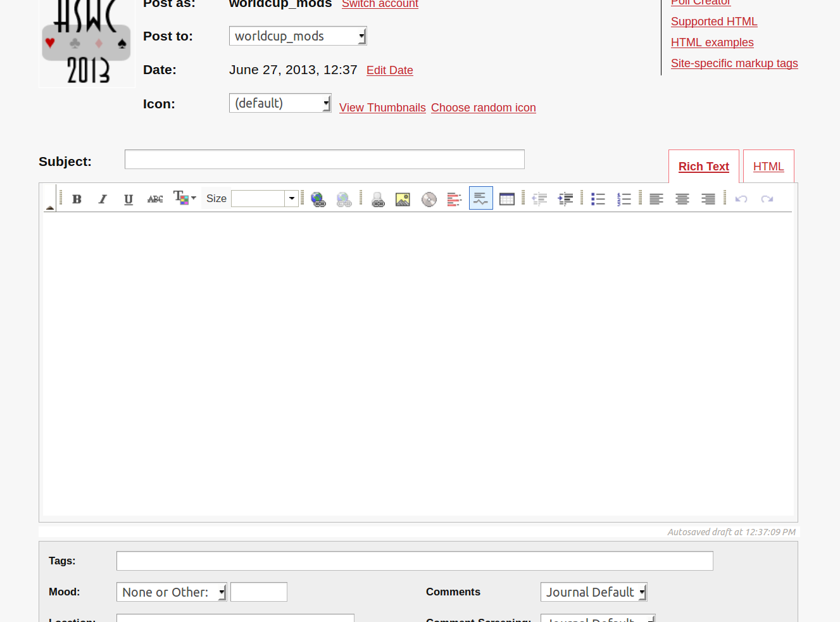The image size is (840, 622).
Task: Align text to the right
Action: click(708, 199)
